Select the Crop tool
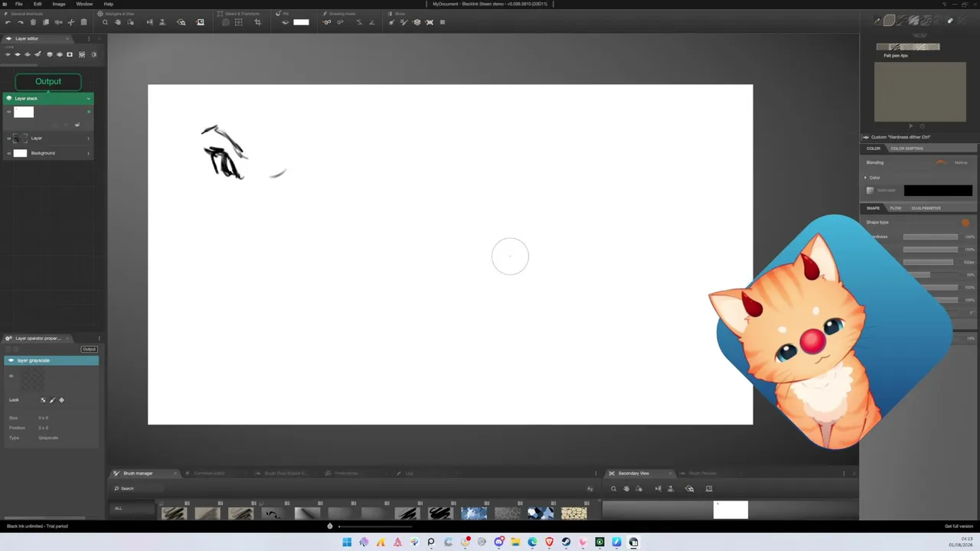The image size is (980, 551). pos(257,22)
